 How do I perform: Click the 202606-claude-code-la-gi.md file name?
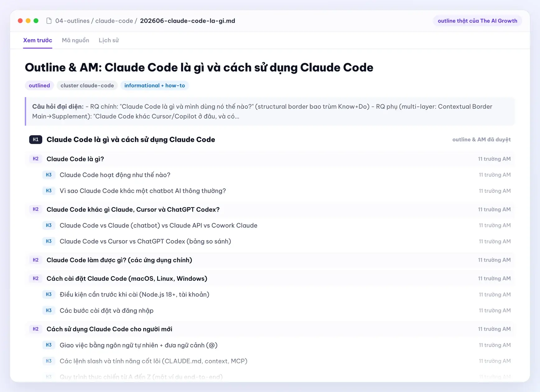pos(188,21)
